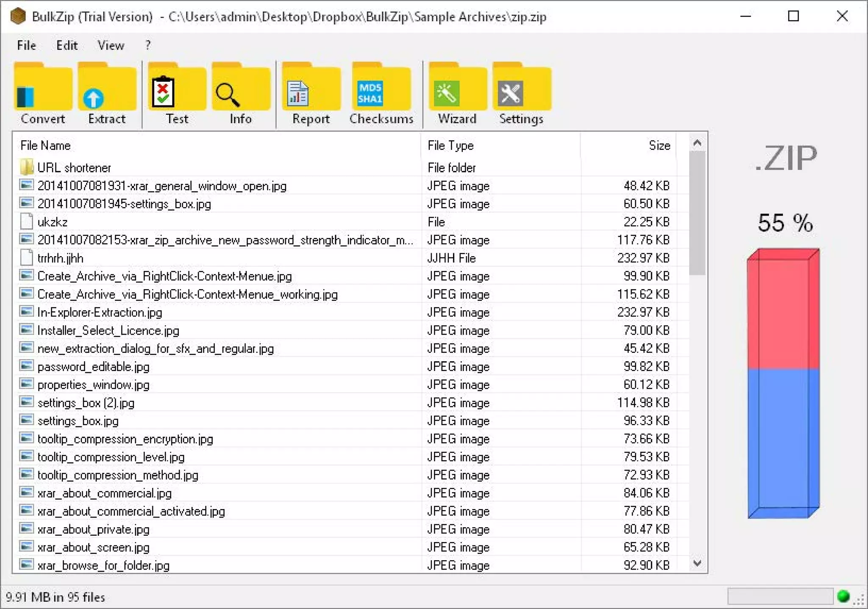868x609 pixels.
Task: Click the Extract toolbar icon
Action: [106, 93]
